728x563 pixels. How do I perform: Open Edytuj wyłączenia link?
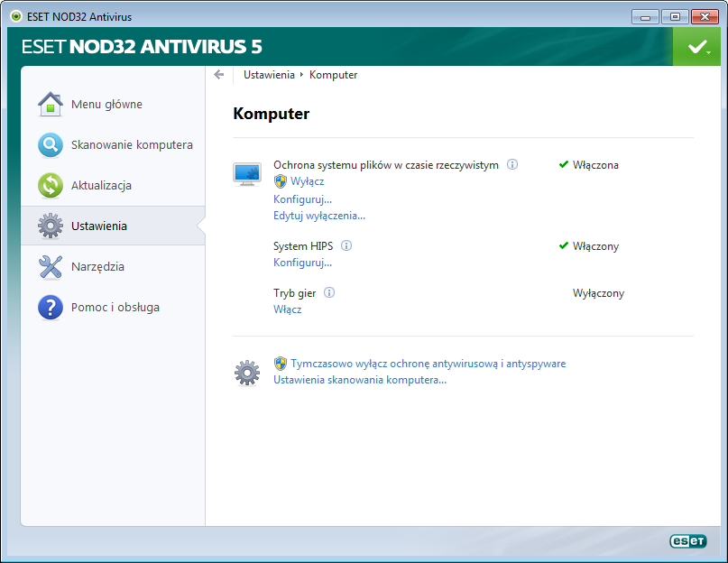click(319, 216)
